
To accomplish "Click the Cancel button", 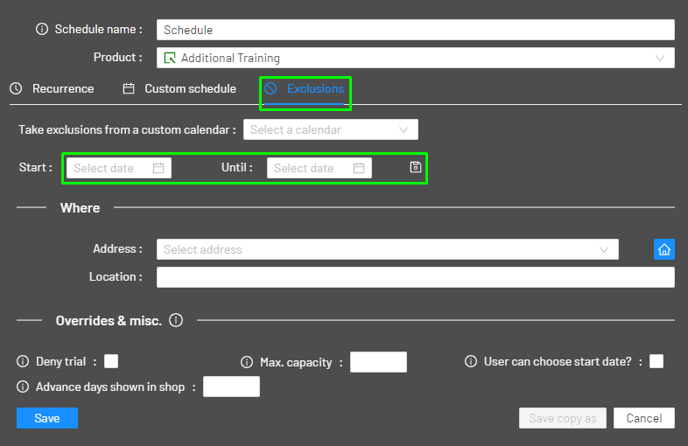I will click(x=644, y=418).
